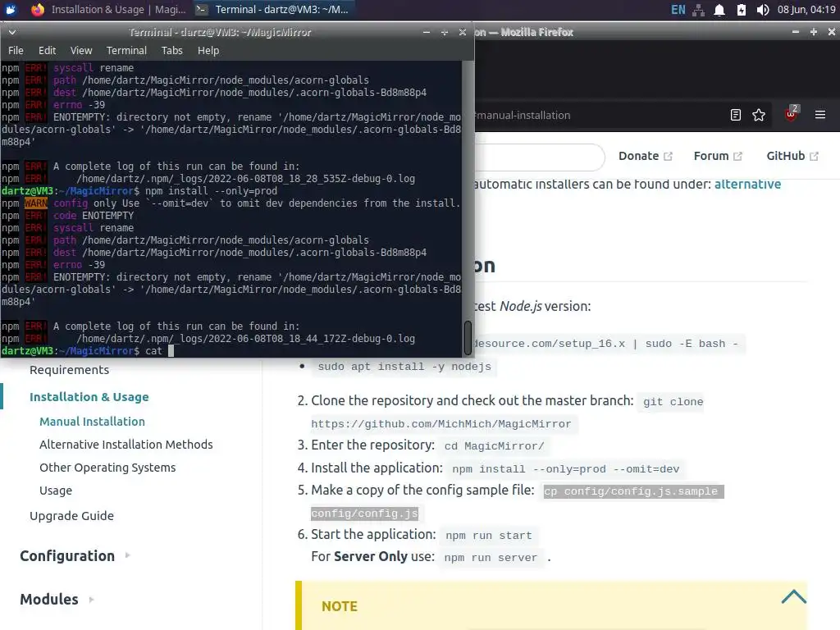The height and width of the screenshot is (630, 840).
Task: Follow the alternative installers link
Action: tap(747, 185)
